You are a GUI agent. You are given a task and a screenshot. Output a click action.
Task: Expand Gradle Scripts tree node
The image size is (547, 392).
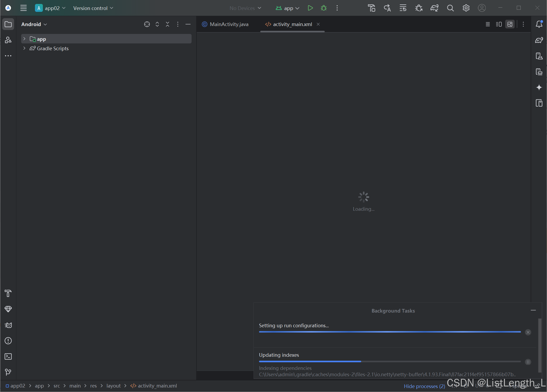pos(24,48)
